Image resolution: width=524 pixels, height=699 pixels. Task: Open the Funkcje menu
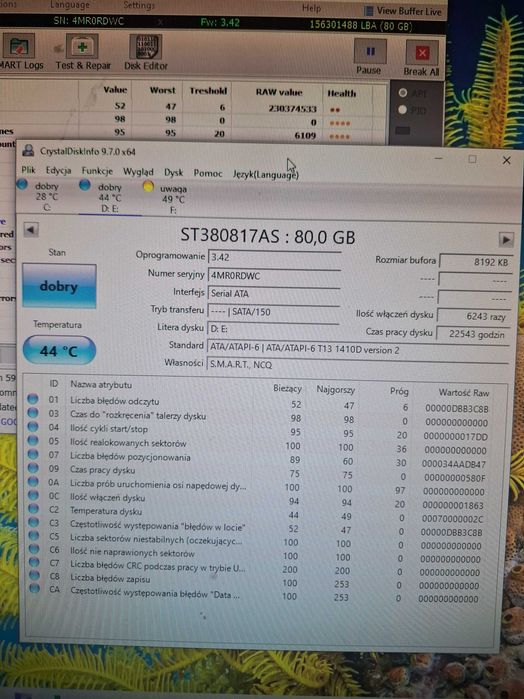[97, 171]
